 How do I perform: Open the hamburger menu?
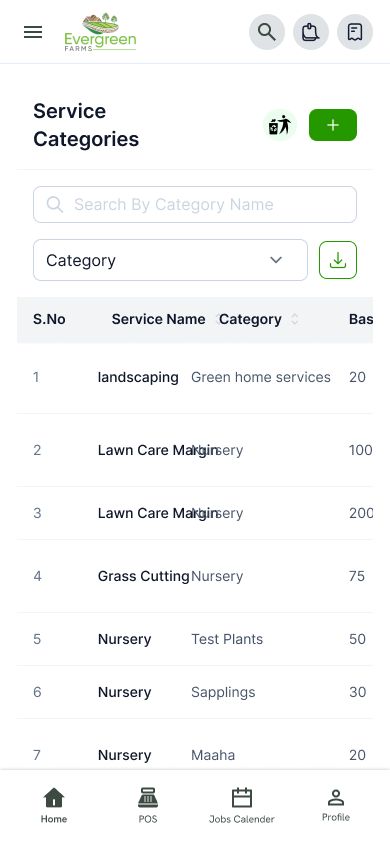(33, 32)
